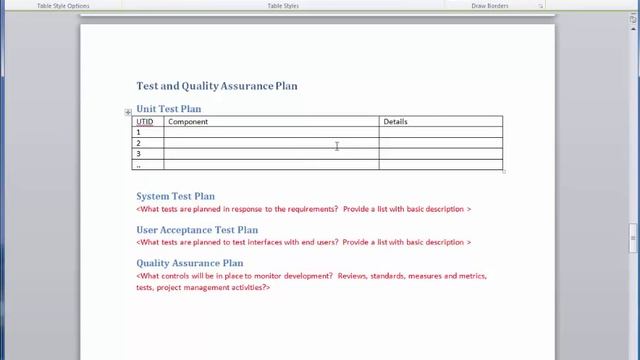Select the UTID header cell
This screenshot has width=640, height=360.
[148, 121]
